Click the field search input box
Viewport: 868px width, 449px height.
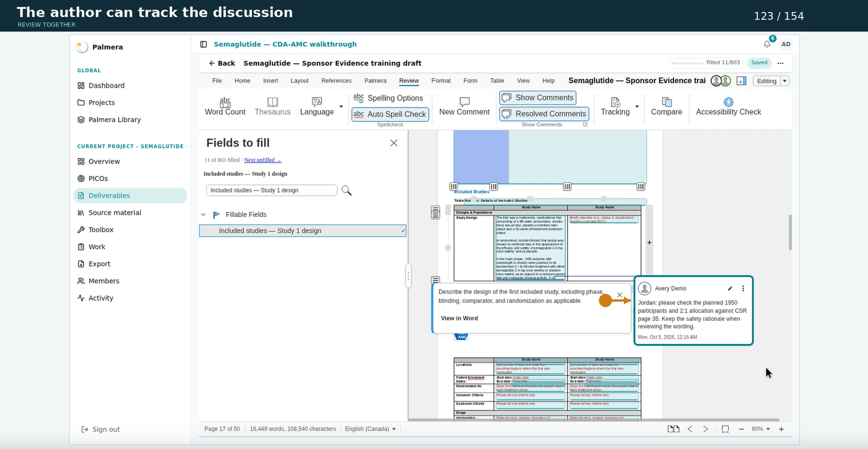coord(272,190)
